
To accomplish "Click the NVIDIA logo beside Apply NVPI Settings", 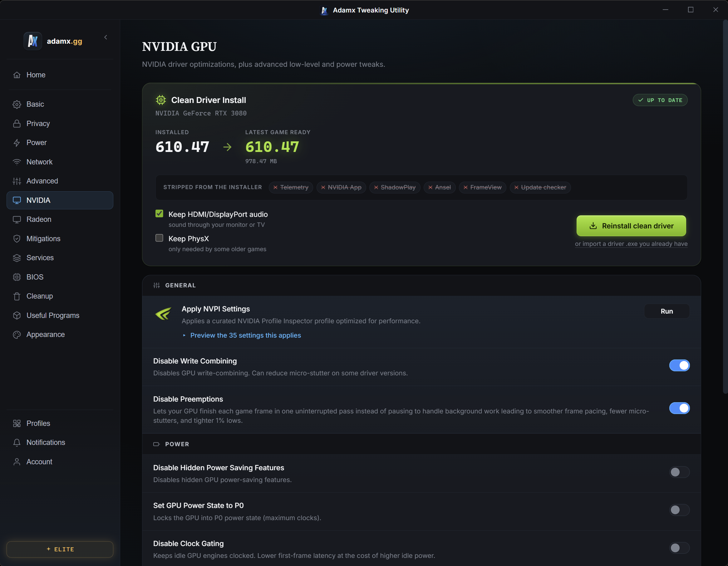I will coord(163,314).
